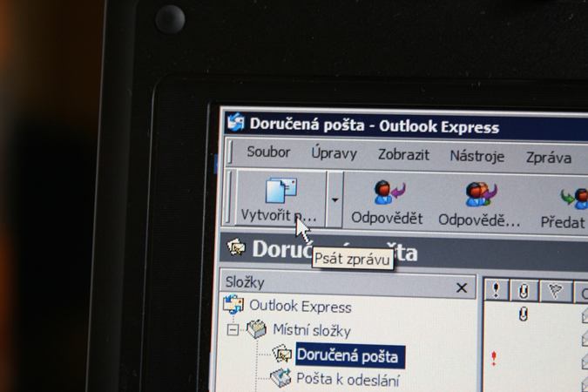Click the Místní složky folder icon
Viewport: 588px width, 392px height.
(257, 329)
